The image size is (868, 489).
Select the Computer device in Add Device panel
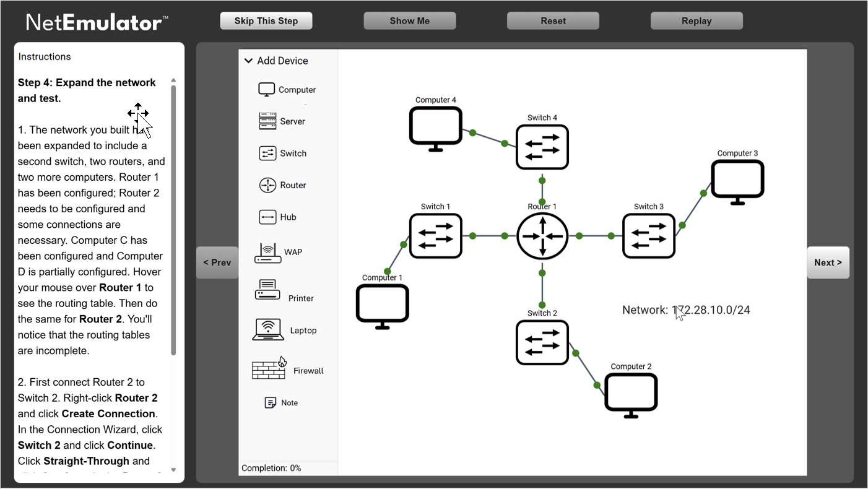tap(267, 90)
